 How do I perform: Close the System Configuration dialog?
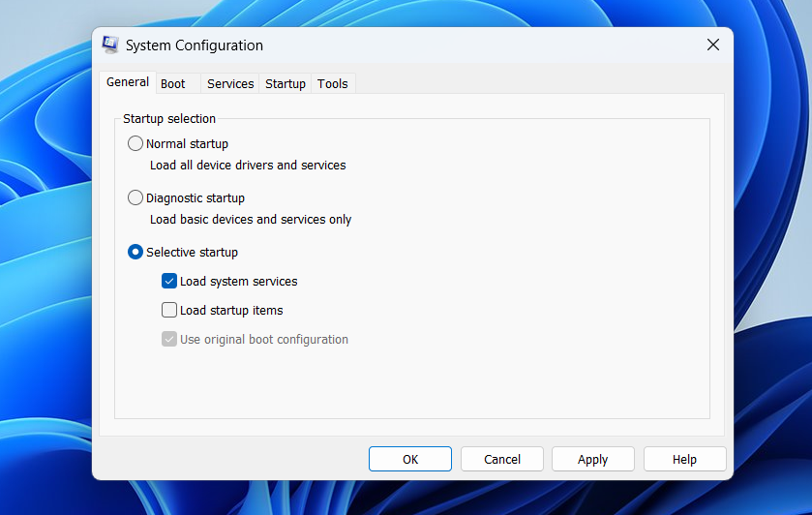point(713,45)
